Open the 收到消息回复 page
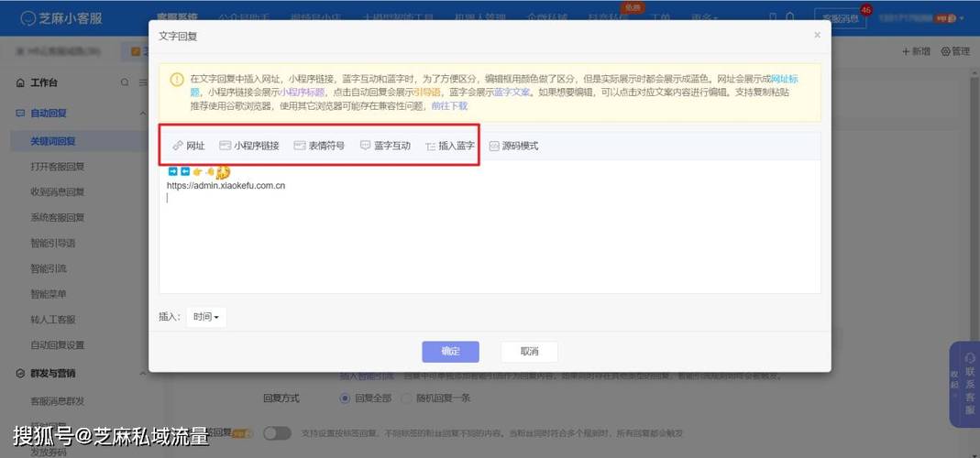Screen dimensions: 980x458 tap(58, 191)
